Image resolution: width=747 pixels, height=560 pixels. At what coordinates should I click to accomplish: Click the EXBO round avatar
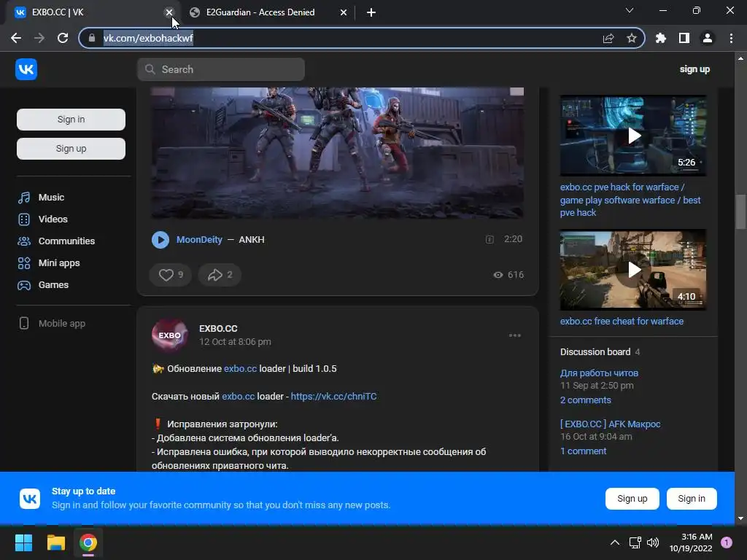[x=169, y=335]
